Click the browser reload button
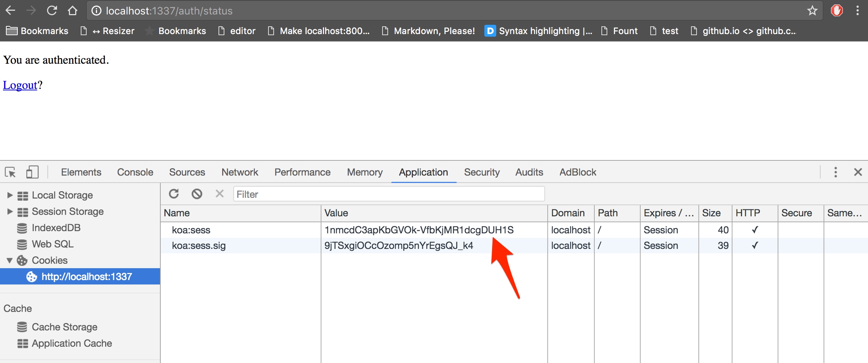This screenshot has width=868, height=363. coord(52,11)
